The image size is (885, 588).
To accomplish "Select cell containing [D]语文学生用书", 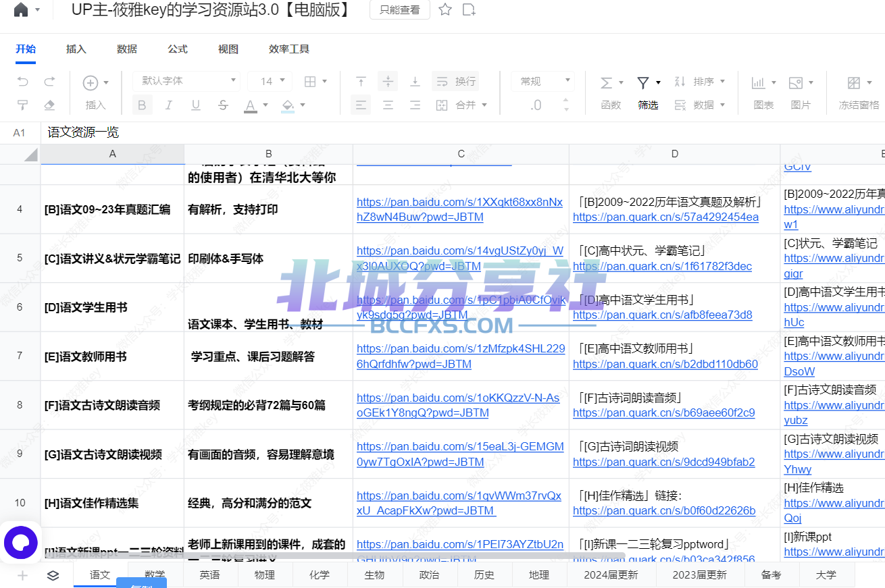I will (x=112, y=307).
